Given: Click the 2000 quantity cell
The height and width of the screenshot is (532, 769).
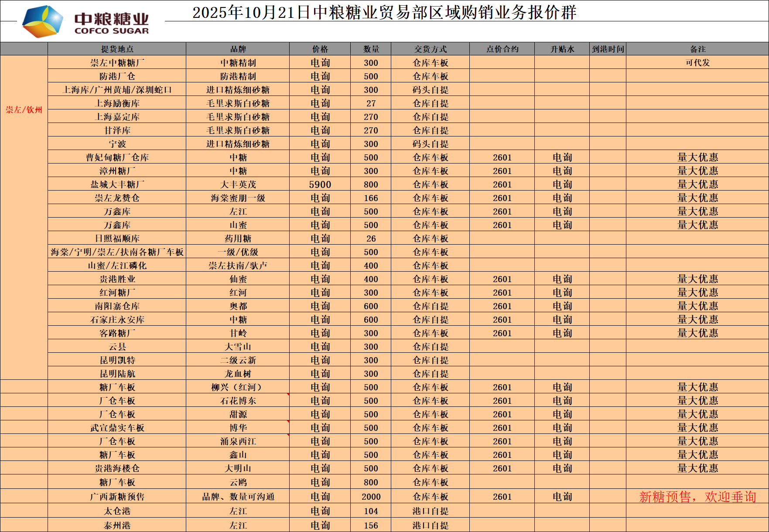Looking at the screenshot, I should pos(371,497).
